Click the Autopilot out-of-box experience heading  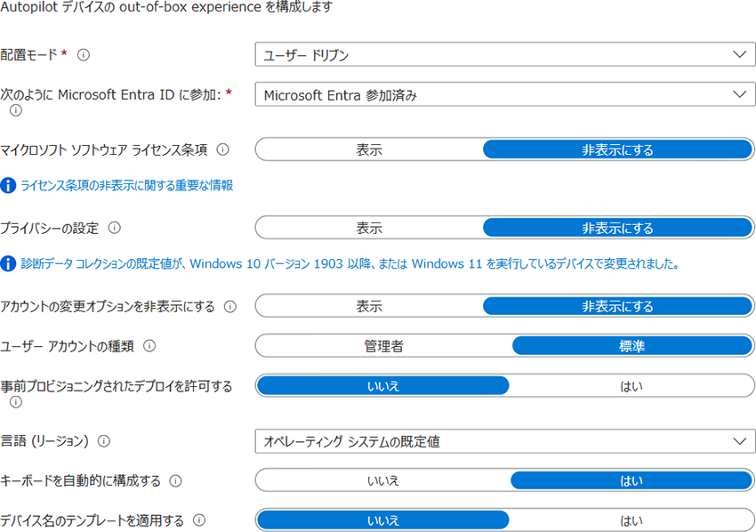[166, 7]
